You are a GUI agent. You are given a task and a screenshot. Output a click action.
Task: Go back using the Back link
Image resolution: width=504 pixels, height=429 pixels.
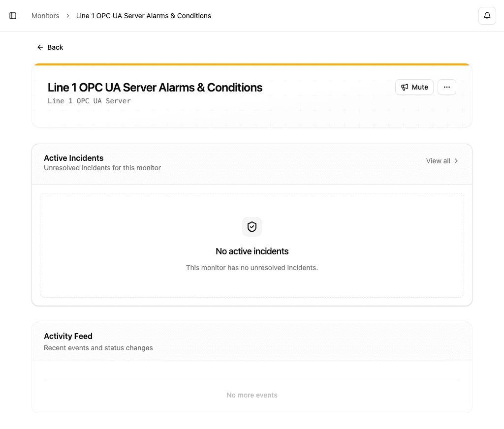point(51,47)
